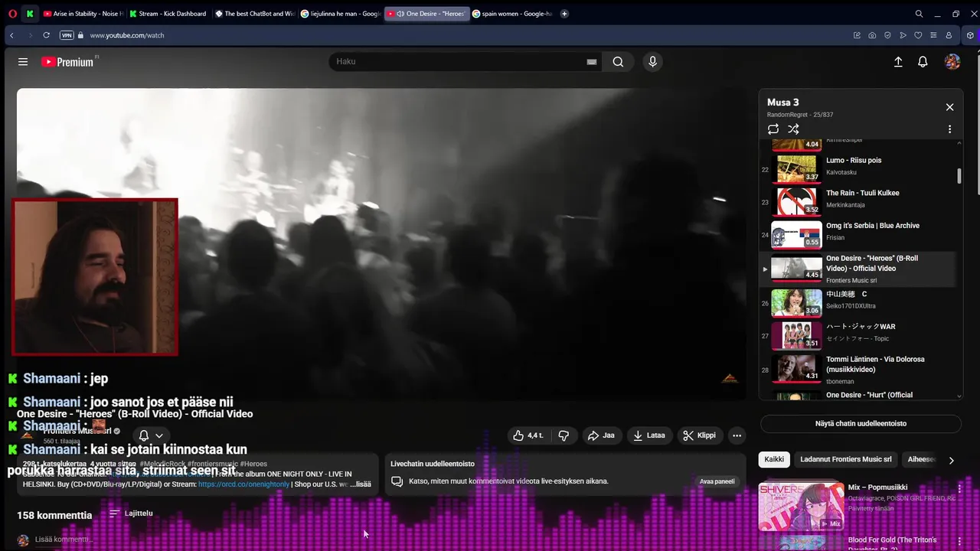The width and height of the screenshot is (980, 551).
Task: Open more actions ellipsis beside Klippi
Action: (x=737, y=435)
